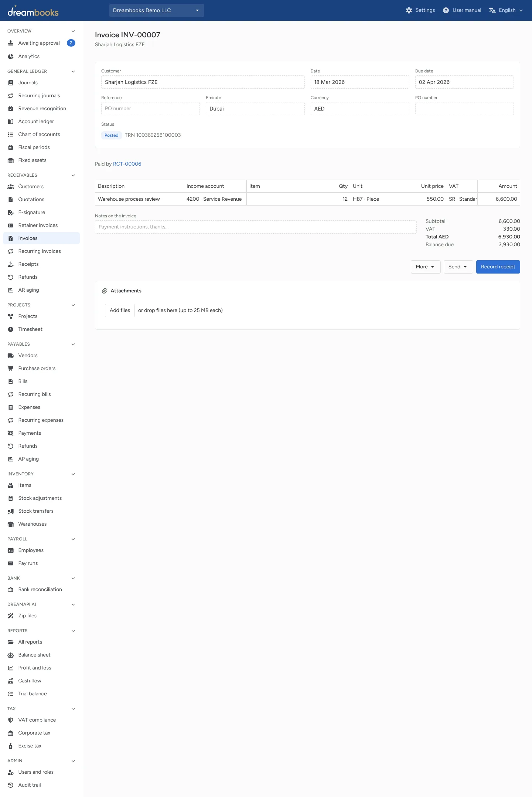Click the Record receipt button
Viewport: 532px width, 797px height.
[498, 267]
